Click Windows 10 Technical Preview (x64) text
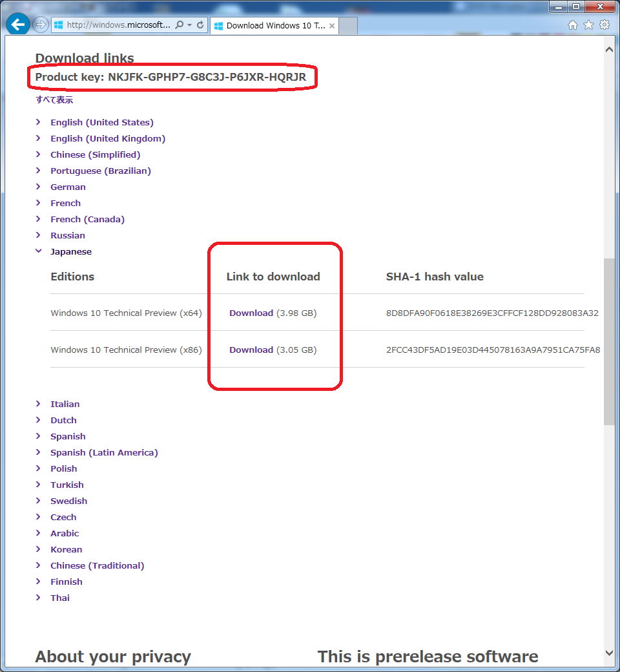The image size is (620, 672). pos(126,313)
